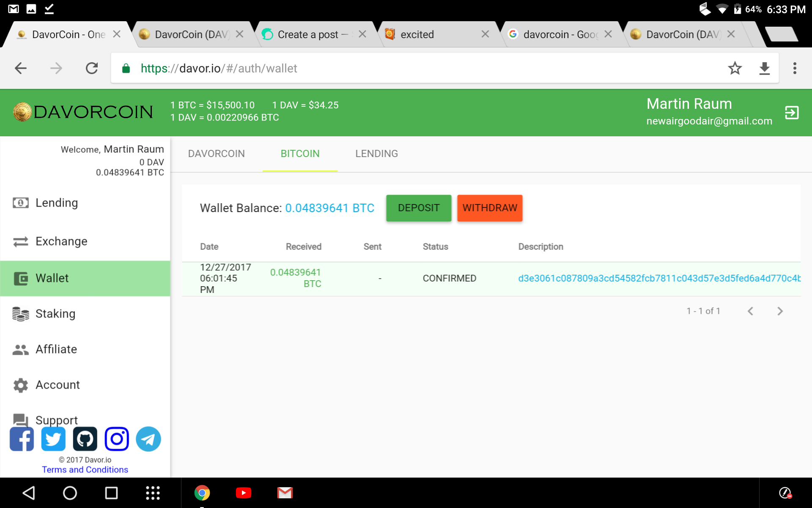Click the logout icon beside the user email
This screenshot has height=508, width=812.
[792, 113]
